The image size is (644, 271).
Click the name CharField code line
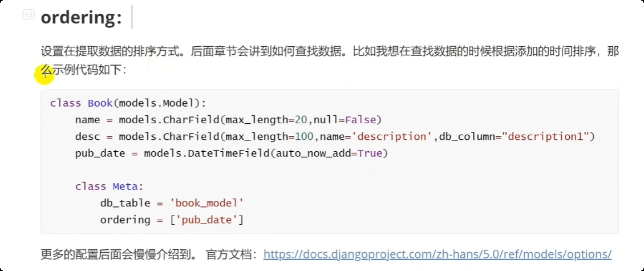click(x=228, y=120)
